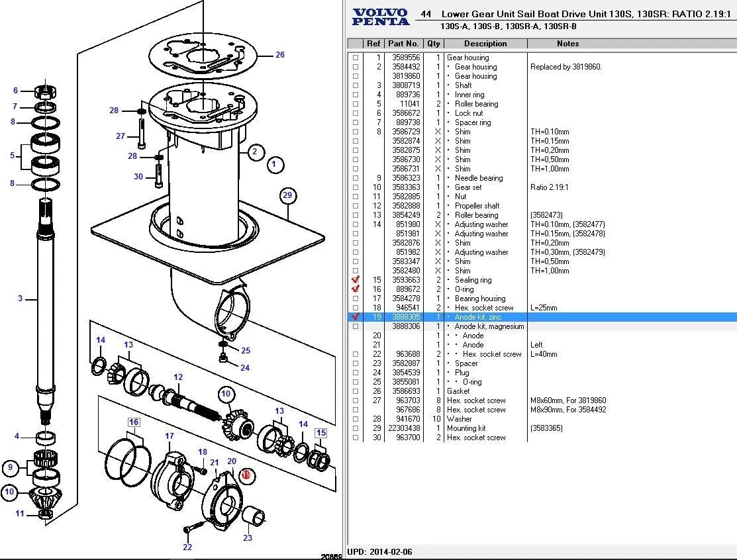Select part number 963700 Hex. socket screw
The width and height of the screenshot is (737, 560).
click(x=408, y=438)
